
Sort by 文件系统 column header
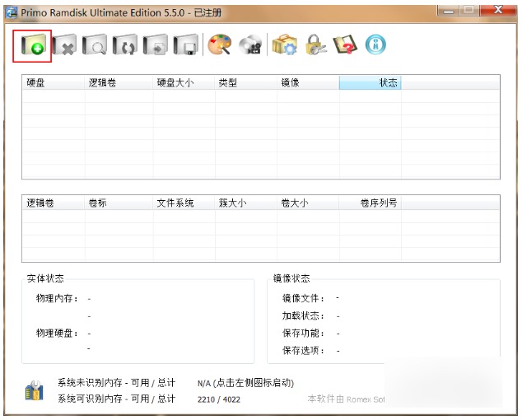click(184, 203)
